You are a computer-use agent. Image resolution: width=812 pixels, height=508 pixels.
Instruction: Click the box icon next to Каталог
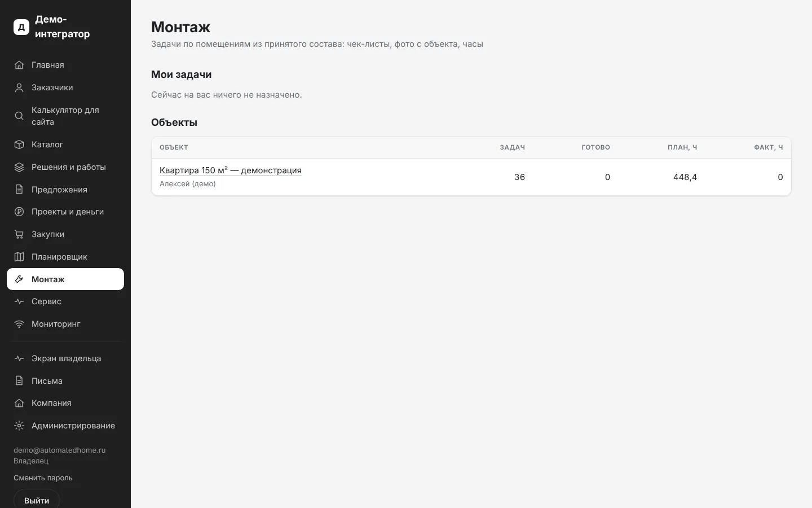[x=19, y=144]
